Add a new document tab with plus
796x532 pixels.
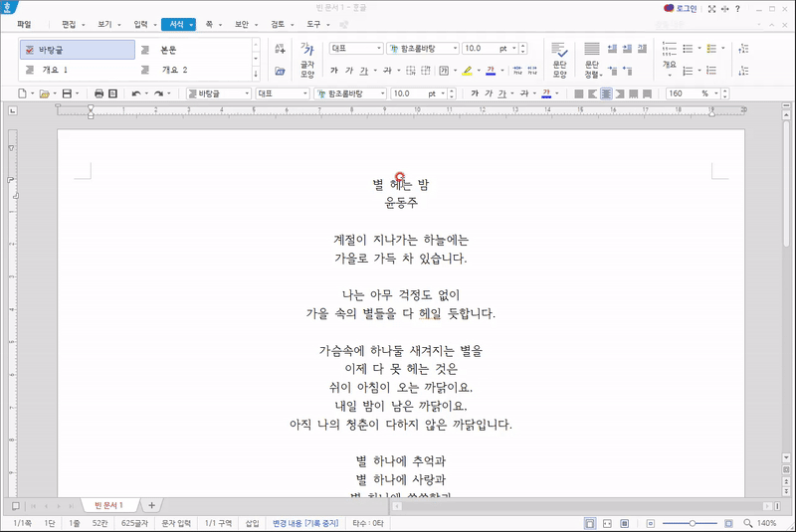151,505
